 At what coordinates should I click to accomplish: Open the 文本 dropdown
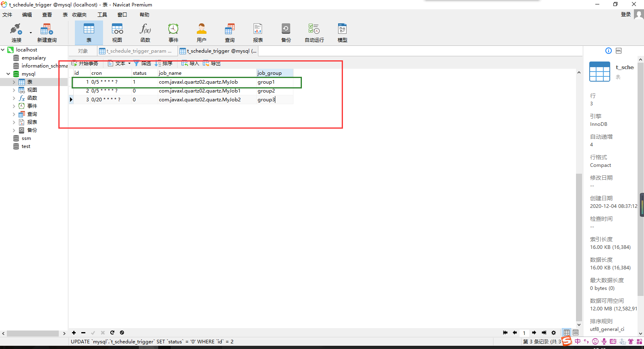pos(119,64)
